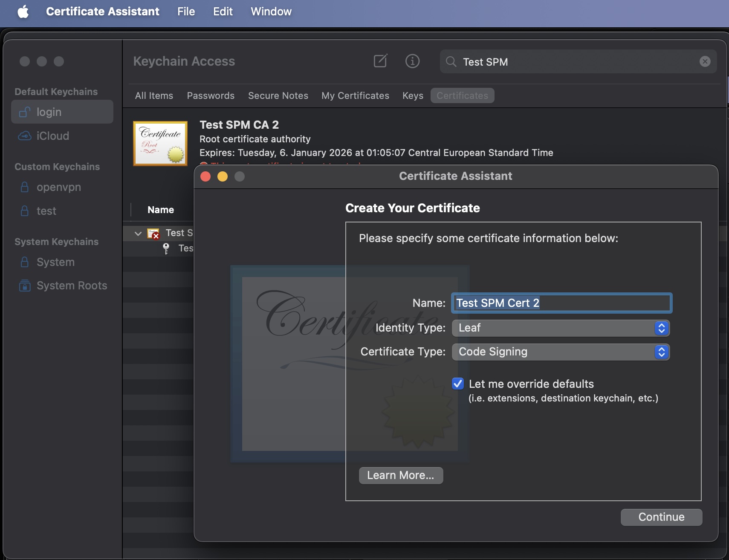Click the lock icon beside System
This screenshot has width=729, height=560.
click(25, 262)
